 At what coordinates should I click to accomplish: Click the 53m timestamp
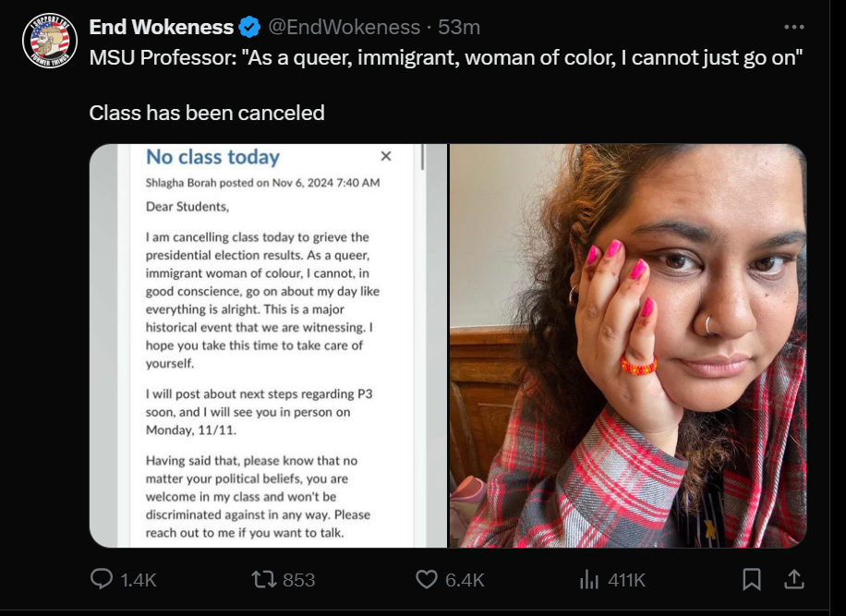459,27
